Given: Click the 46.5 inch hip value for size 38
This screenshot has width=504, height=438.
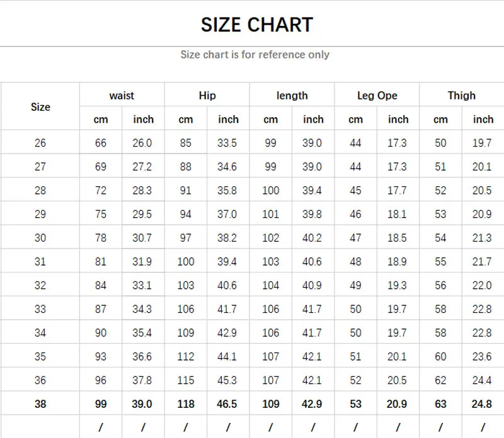Looking at the screenshot, I should (x=228, y=403).
